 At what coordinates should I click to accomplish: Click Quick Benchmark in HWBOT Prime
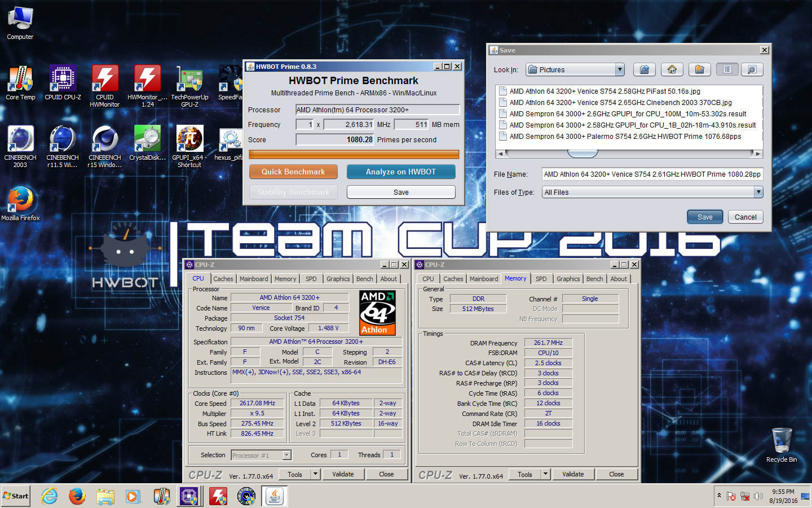coord(293,172)
